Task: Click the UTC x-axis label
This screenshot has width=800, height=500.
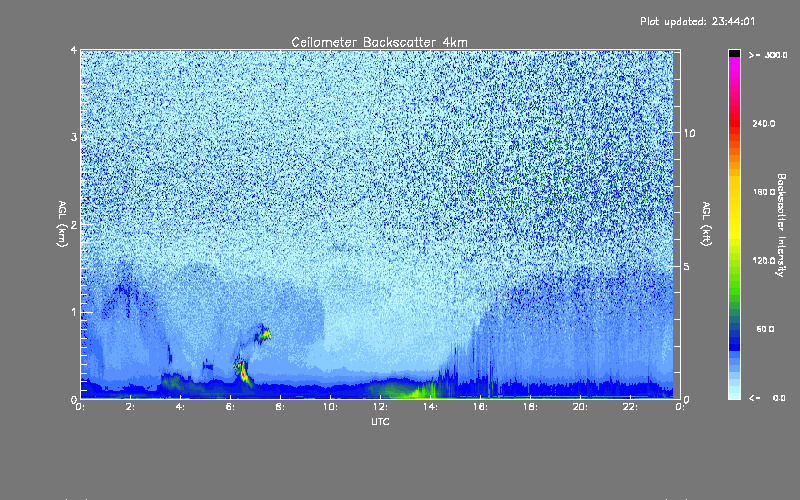Action: click(380, 421)
